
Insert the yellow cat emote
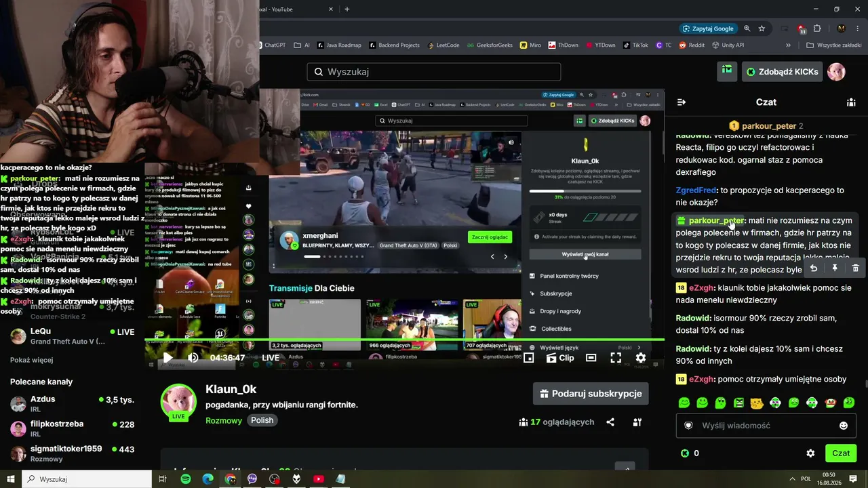[x=757, y=403]
